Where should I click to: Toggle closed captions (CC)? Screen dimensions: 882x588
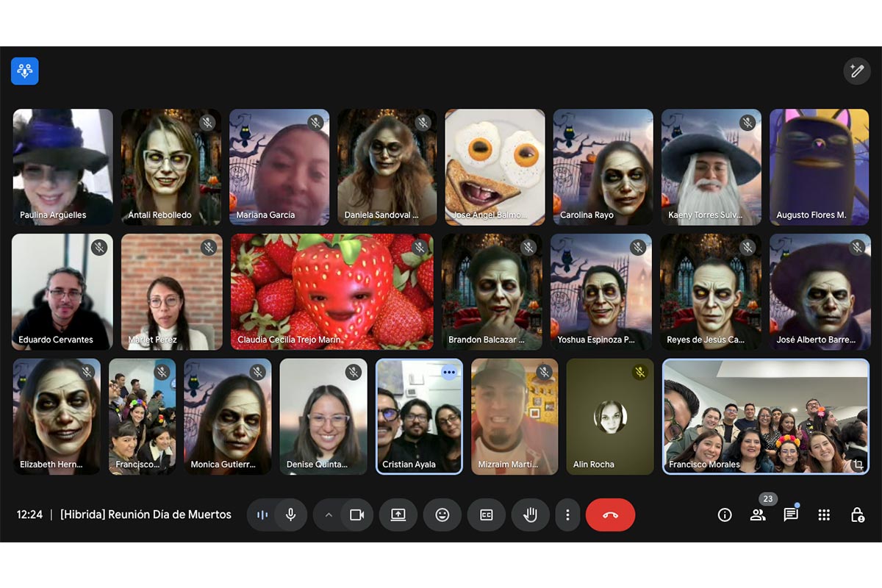487,515
